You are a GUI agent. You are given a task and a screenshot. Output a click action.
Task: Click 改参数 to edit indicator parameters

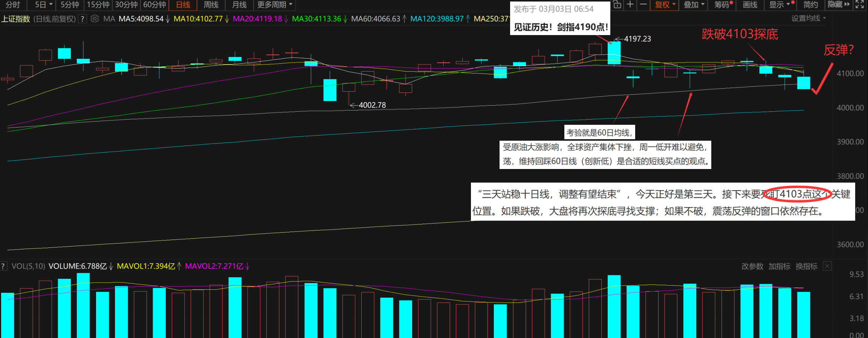pos(752,266)
